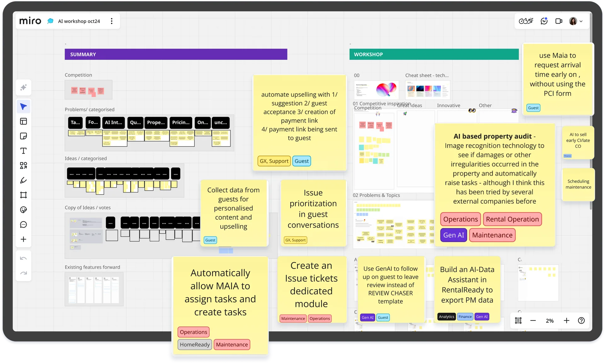Select 'Scheduling maintenance' sticky note
This screenshot has height=364, width=605.
tap(578, 185)
